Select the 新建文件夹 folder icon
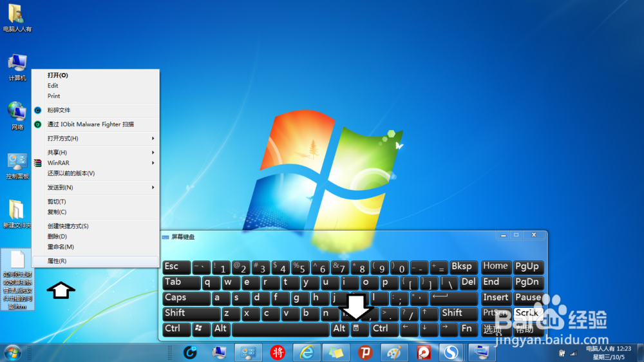644x362 pixels. (x=17, y=214)
